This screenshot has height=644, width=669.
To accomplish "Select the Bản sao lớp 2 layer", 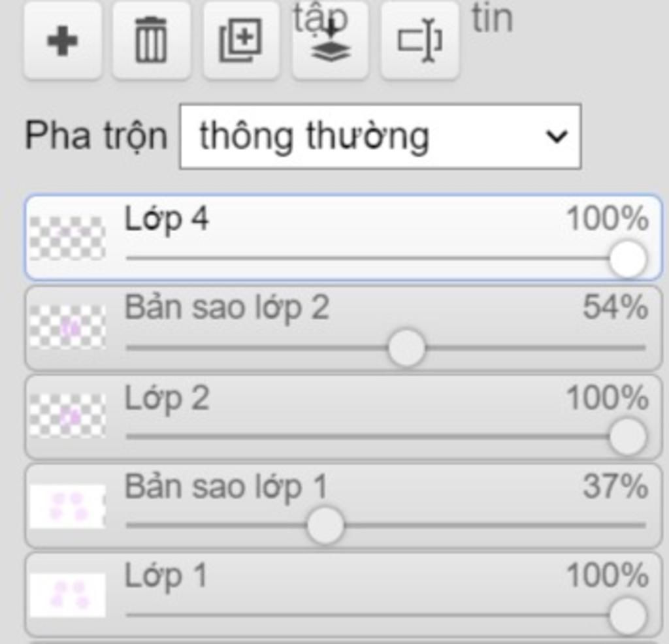I will coord(344,328).
